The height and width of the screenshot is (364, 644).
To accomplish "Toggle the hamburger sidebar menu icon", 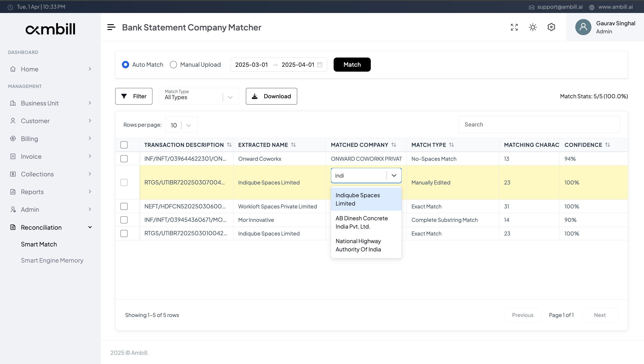I will point(111,27).
